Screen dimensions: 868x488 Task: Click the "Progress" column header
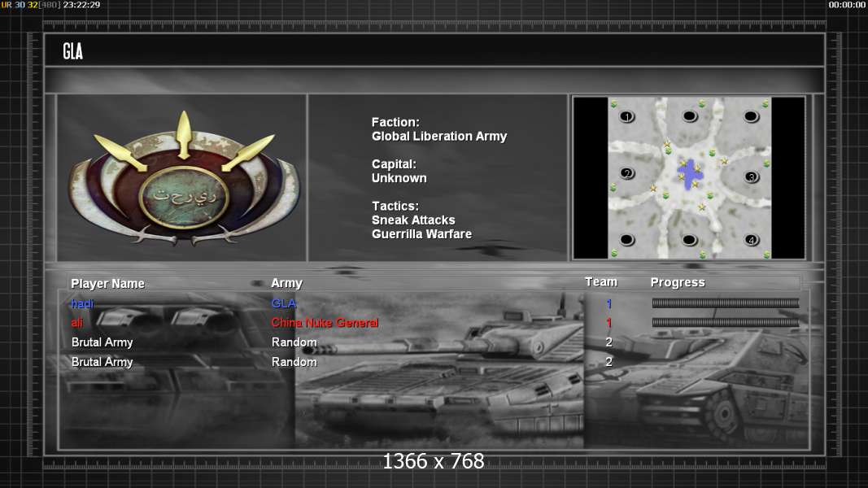[x=678, y=283]
